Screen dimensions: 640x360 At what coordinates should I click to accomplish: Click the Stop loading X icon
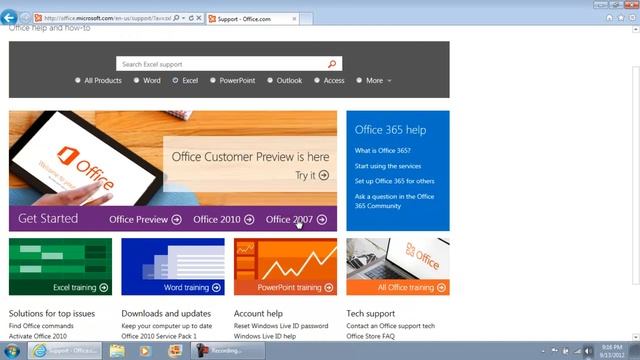pyautogui.click(x=199, y=18)
